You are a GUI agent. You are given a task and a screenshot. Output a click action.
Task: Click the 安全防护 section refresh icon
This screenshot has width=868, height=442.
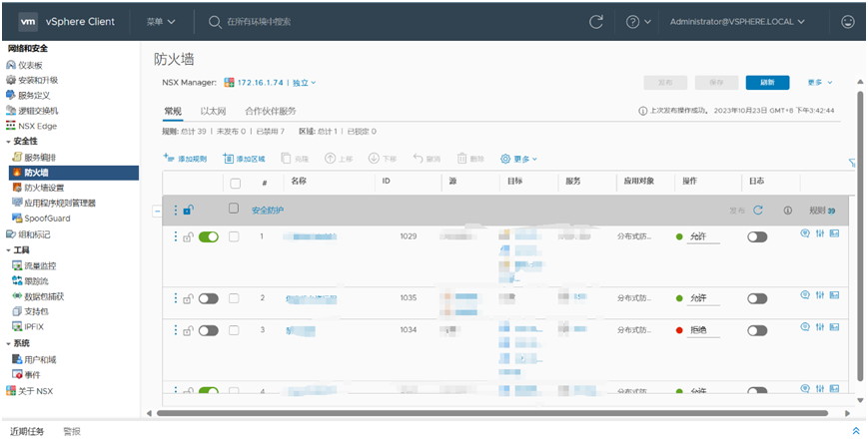tap(758, 211)
